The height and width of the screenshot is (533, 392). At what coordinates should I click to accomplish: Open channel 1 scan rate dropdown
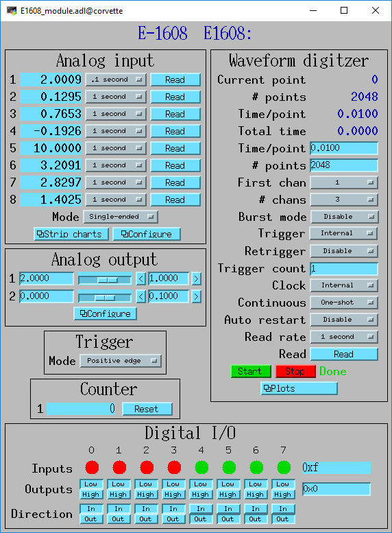116,80
